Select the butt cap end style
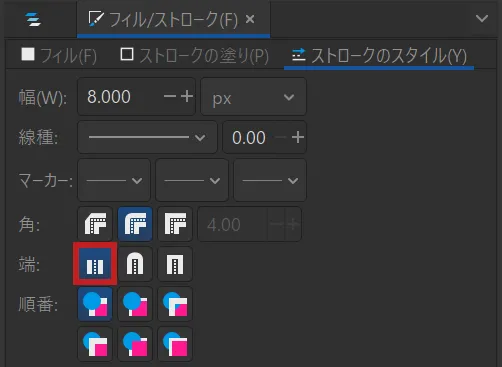 pos(95,264)
